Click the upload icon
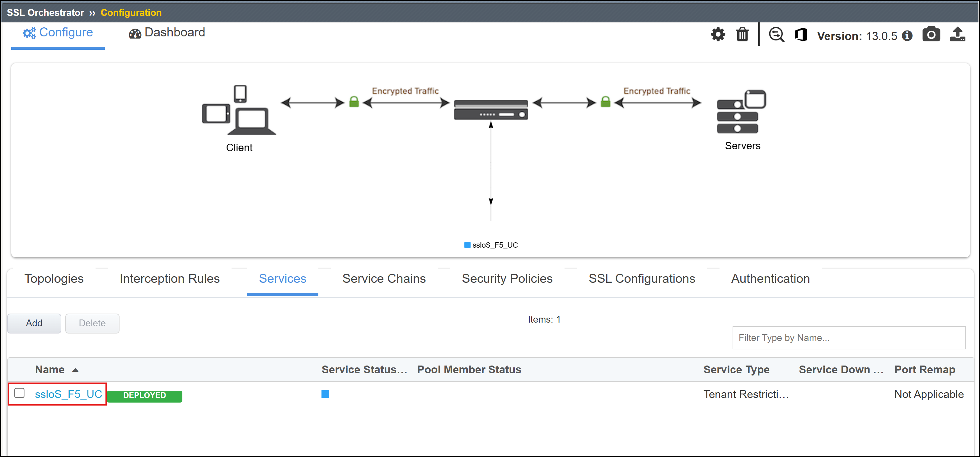This screenshot has height=457, width=980. tap(958, 34)
